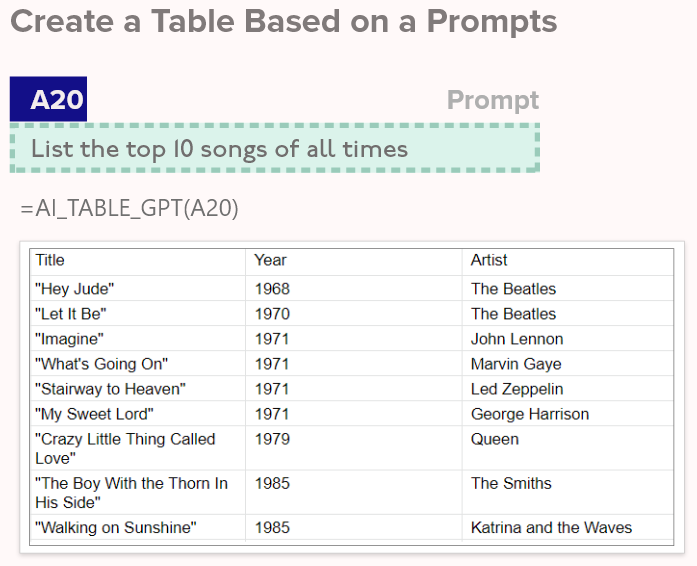This screenshot has width=697, height=566.
Task: Click the John Lennon artist cell
Action: [568, 338]
